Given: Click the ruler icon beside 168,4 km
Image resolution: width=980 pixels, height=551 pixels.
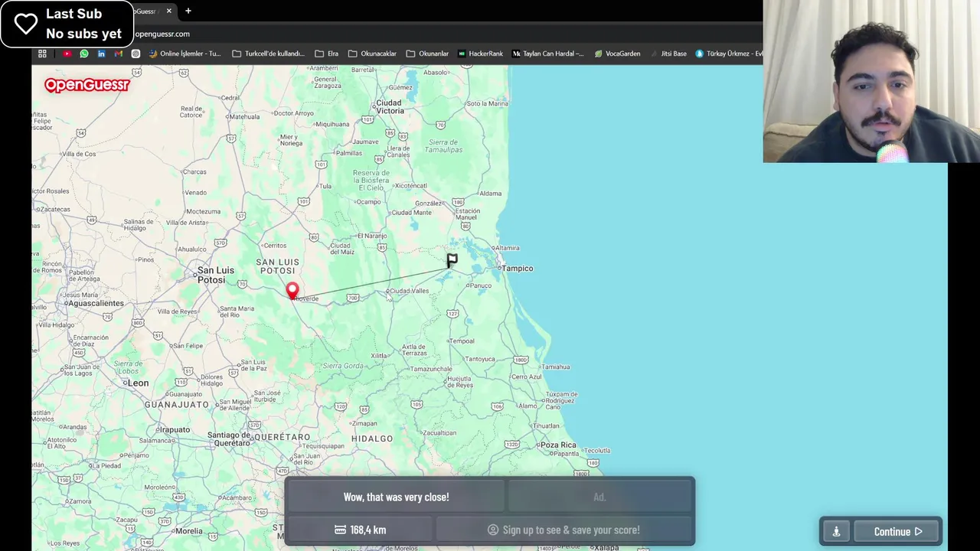Looking at the screenshot, I should click(340, 530).
